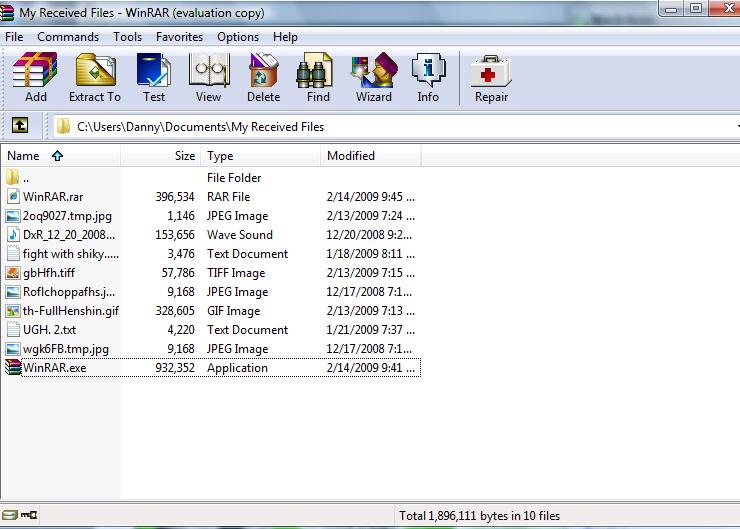Click the '57,786' size value
This screenshot has width=740, height=529.
point(178,273)
